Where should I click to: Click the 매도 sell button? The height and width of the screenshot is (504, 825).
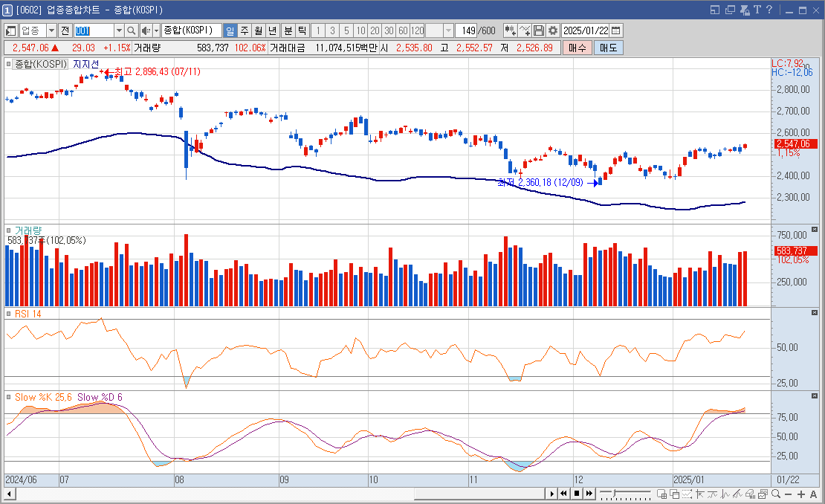(x=608, y=48)
